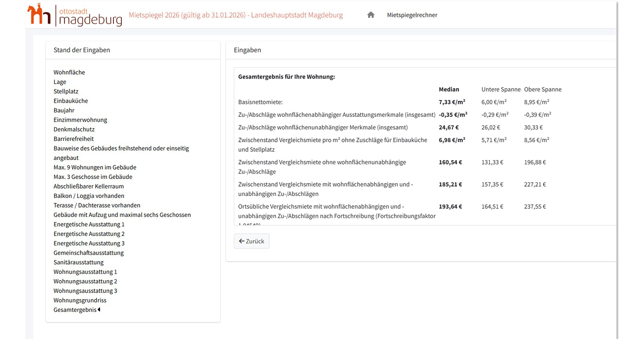Open Abschließbarer Kellerraum entry
644x339 pixels.
(89, 186)
